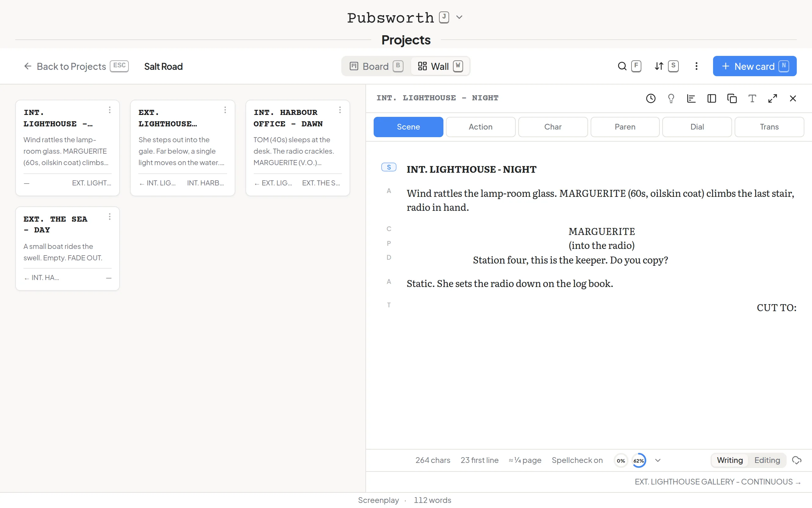Duplicate the card with copy icon
The width and height of the screenshot is (812, 508).
point(732,98)
